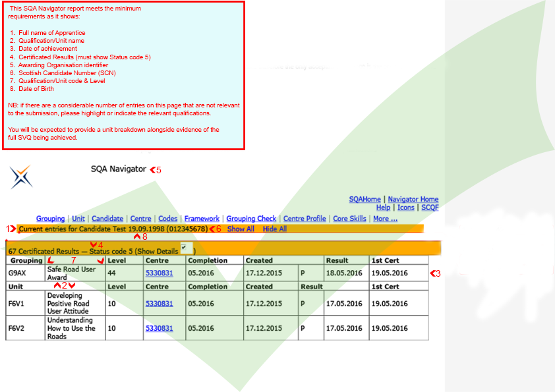Click Show All to expand entries
Viewport: 555px width, 392px height.
tap(241, 229)
